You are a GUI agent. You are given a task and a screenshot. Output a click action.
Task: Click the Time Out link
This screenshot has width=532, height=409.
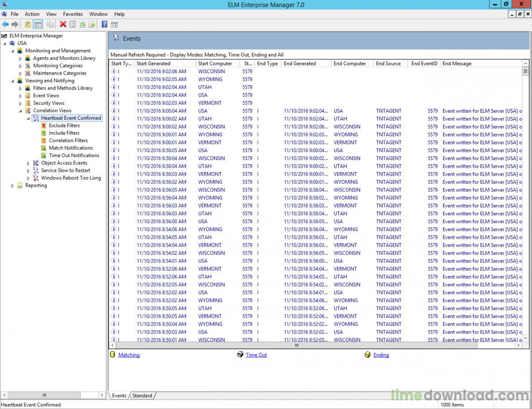[x=256, y=355]
